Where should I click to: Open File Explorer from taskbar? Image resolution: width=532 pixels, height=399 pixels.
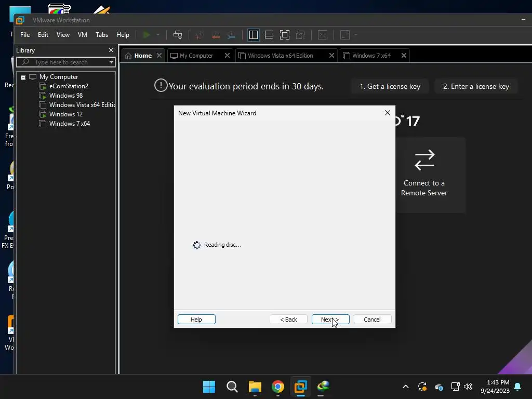(x=255, y=387)
